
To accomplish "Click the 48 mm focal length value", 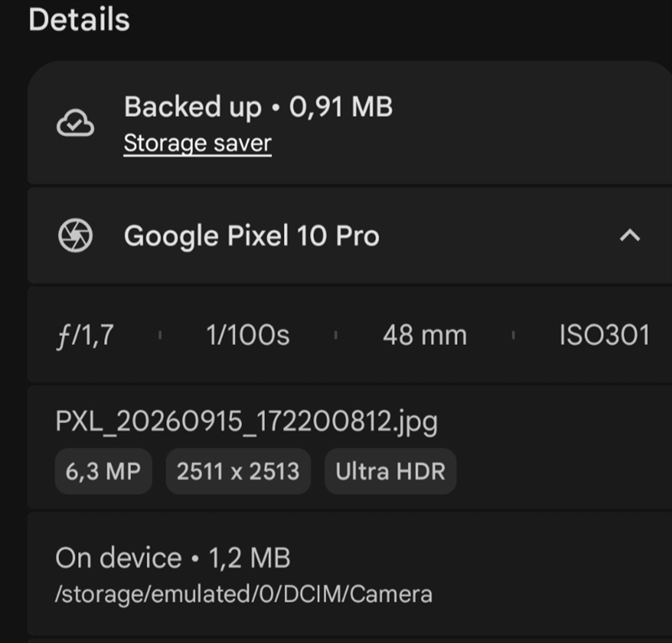I will coord(425,335).
